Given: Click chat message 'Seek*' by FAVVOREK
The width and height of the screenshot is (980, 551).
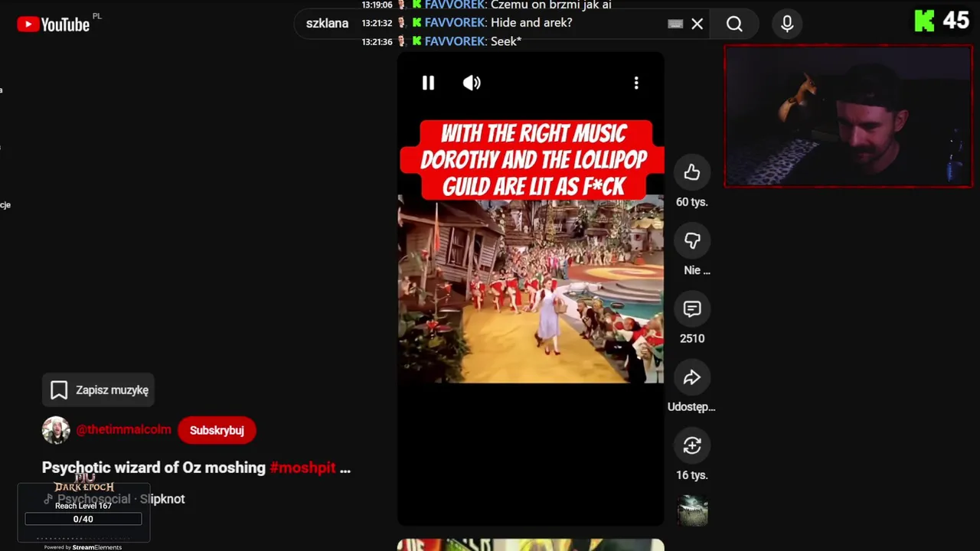Looking at the screenshot, I should point(505,41).
